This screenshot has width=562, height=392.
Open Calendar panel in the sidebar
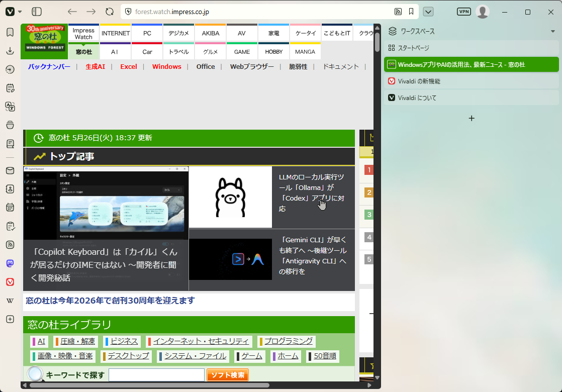[x=10, y=208]
